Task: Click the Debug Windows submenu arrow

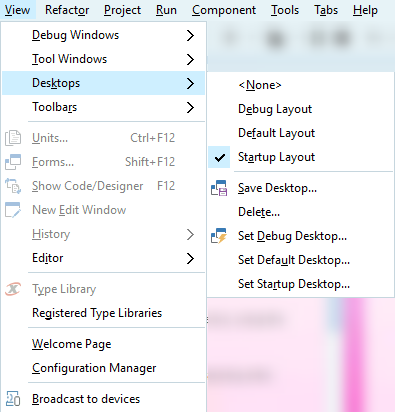Action: point(190,35)
